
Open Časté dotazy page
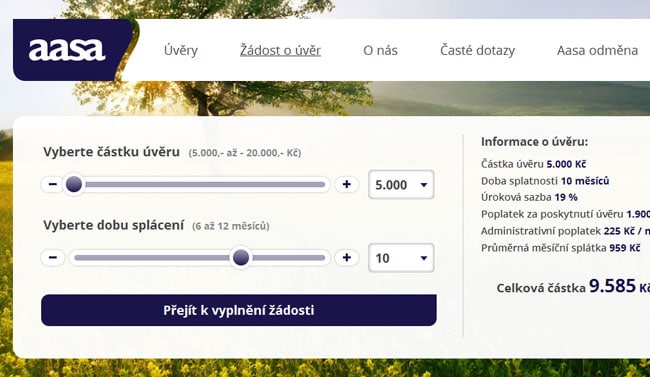pos(477,51)
